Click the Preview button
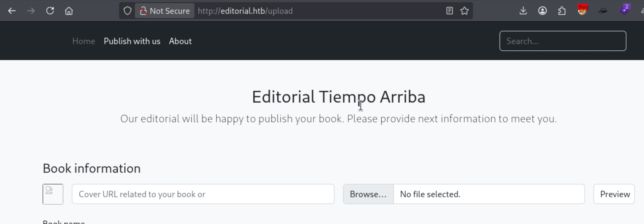 (614, 194)
